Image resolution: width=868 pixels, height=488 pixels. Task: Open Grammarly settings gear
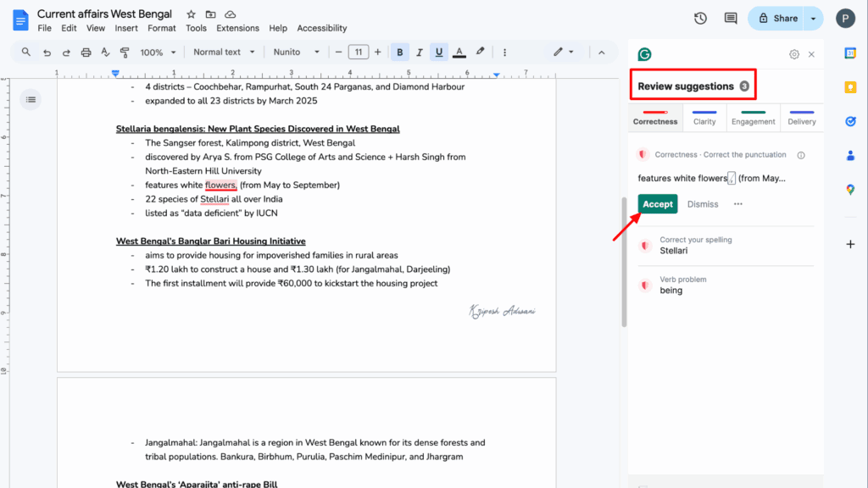click(x=793, y=53)
